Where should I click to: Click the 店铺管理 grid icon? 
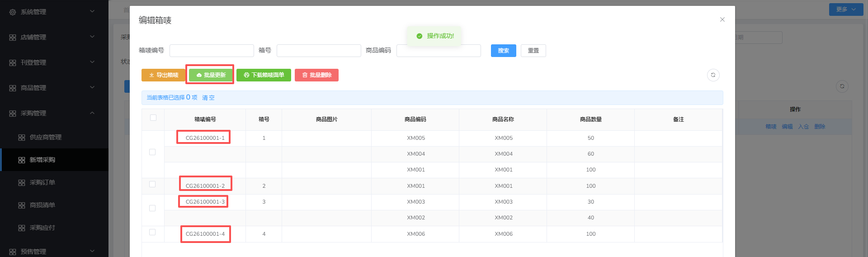coord(13,38)
